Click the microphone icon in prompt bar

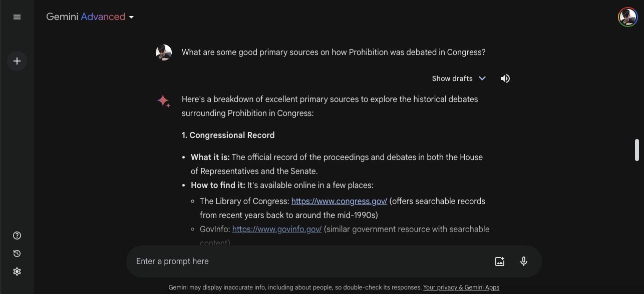(x=524, y=261)
